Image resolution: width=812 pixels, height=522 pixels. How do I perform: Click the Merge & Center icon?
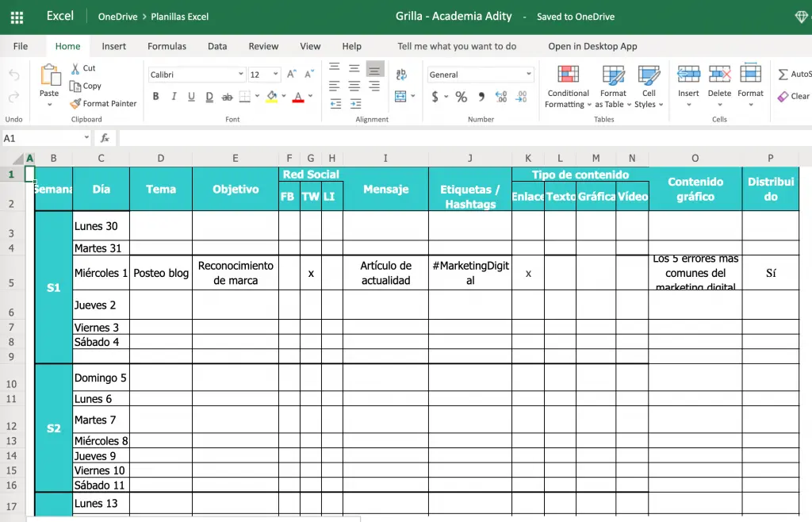400,96
